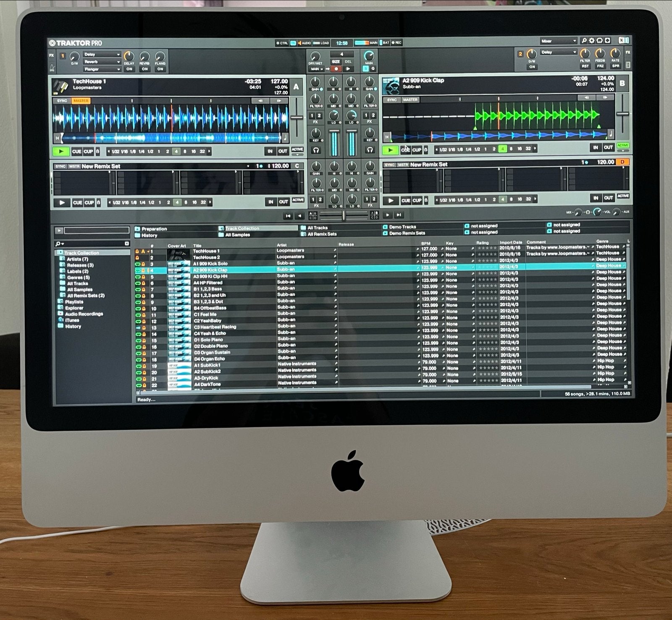Click the Deck A note key-lock icon
This screenshot has height=620, width=672.
[285, 137]
